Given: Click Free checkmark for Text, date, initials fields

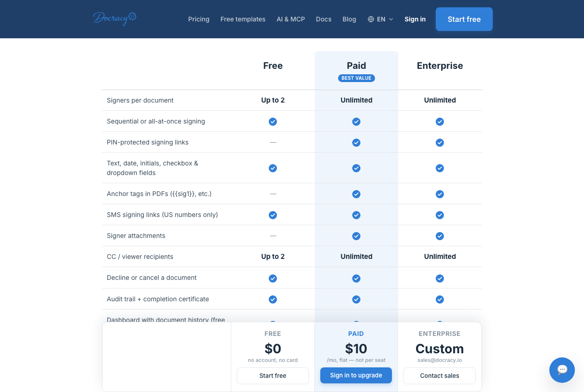Looking at the screenshot, I should 273,168.
